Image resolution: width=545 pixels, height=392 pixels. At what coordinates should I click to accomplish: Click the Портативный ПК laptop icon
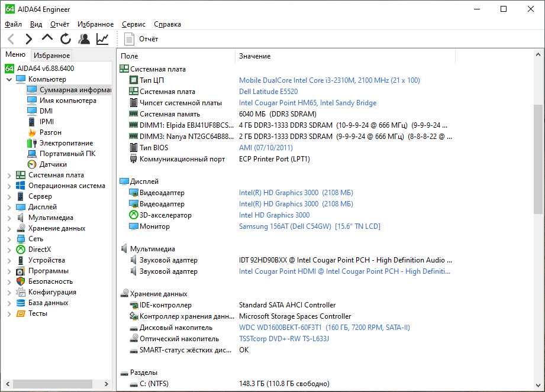[x=32, y=154]
